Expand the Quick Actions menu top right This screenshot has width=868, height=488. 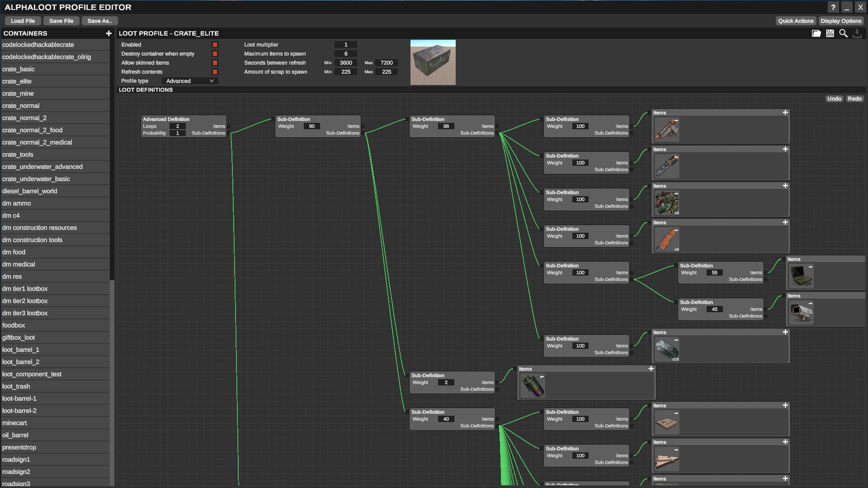[796, 21]
